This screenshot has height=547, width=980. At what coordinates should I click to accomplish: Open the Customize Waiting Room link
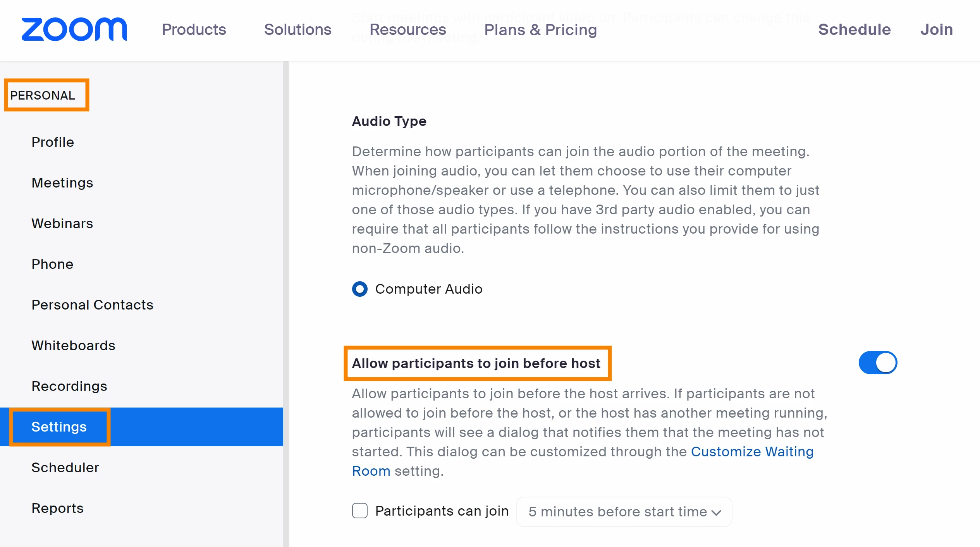752,452
